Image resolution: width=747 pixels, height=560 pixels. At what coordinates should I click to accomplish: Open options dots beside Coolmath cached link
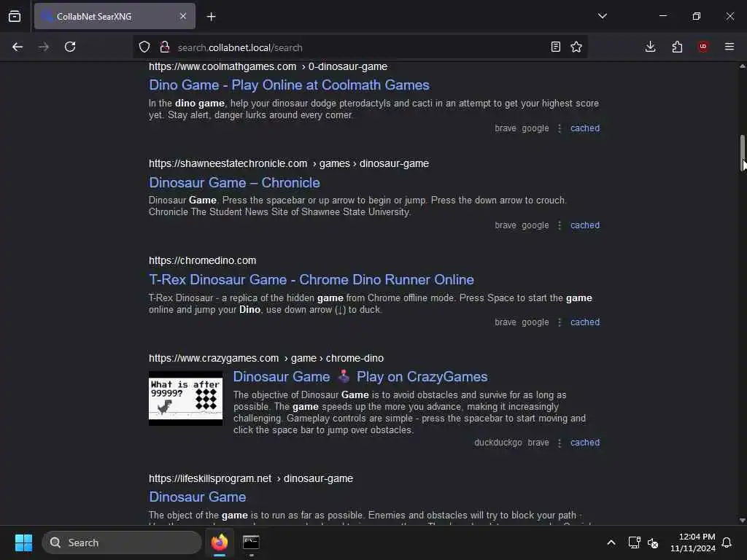[560, 128]
